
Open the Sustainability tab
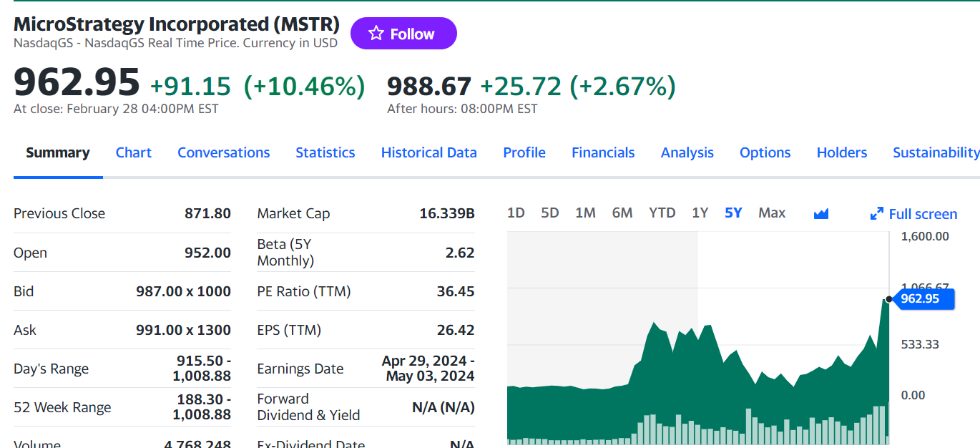click(x=936, y=152)
